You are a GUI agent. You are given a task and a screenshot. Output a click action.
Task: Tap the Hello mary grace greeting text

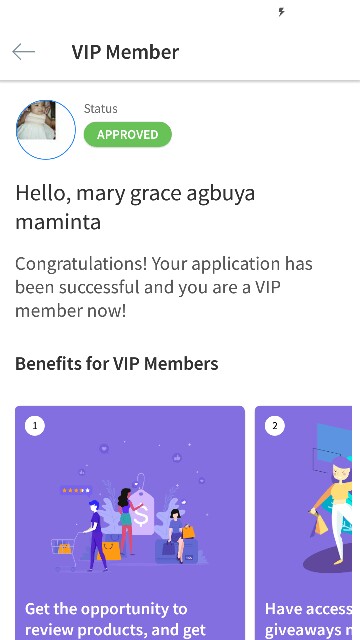(135, 207)
